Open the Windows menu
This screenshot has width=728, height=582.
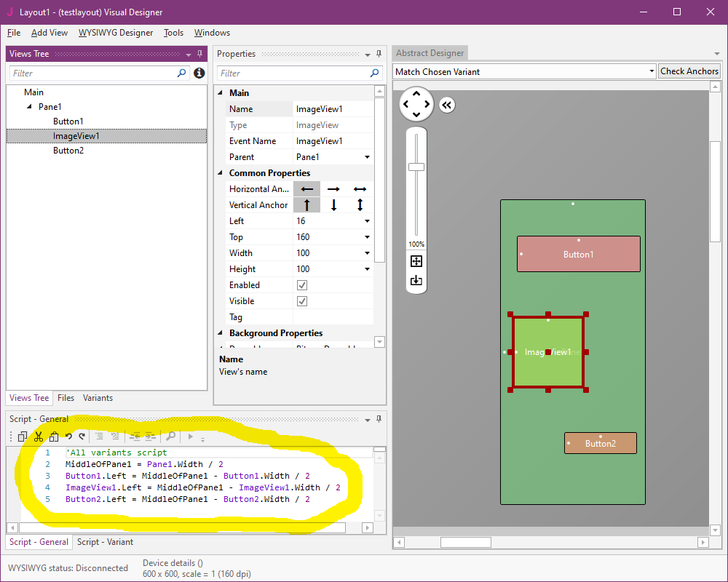point(212,33)
